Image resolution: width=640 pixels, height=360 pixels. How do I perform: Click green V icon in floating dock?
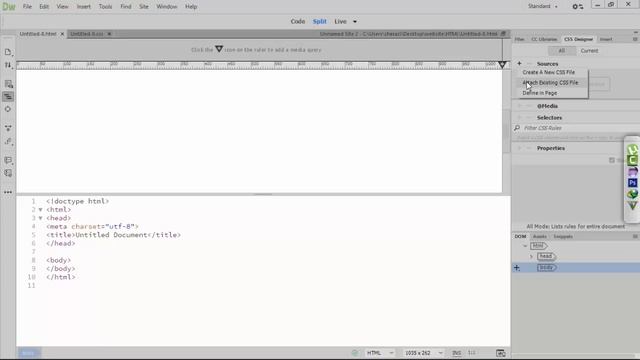click(632, 206)
